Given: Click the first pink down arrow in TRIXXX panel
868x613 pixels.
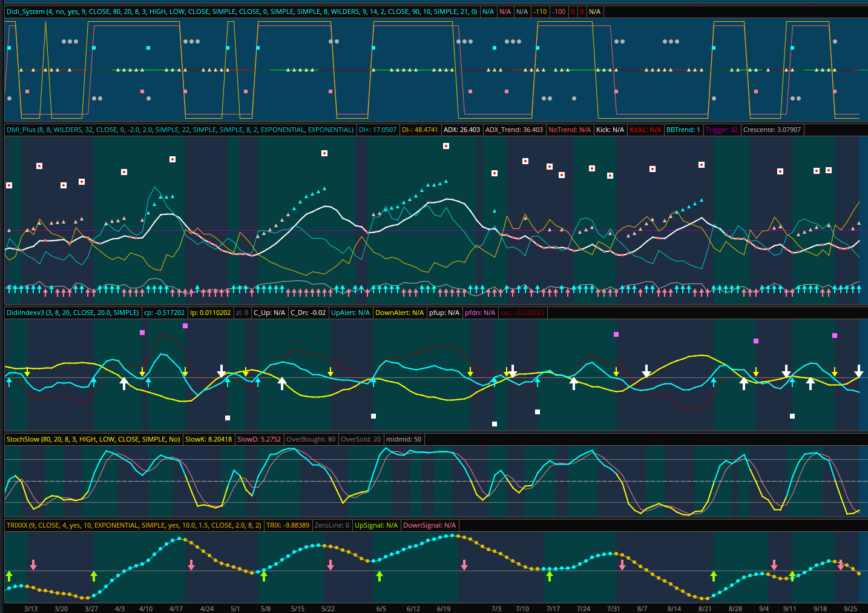Looking at the screenshot, I should [x=33, y=565].
